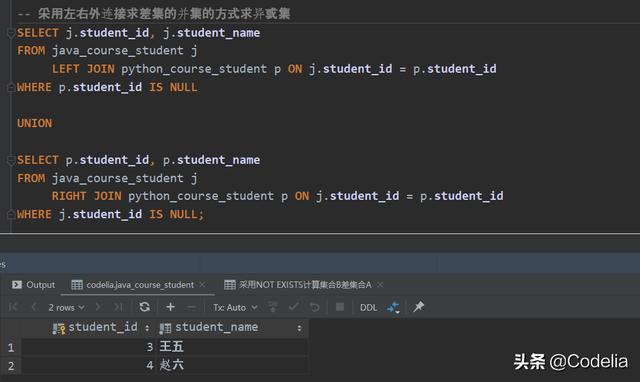640x382 pixels.
Task: Toggle fold at WHERE j.student_id line
Action: click(x=11, y=215)
